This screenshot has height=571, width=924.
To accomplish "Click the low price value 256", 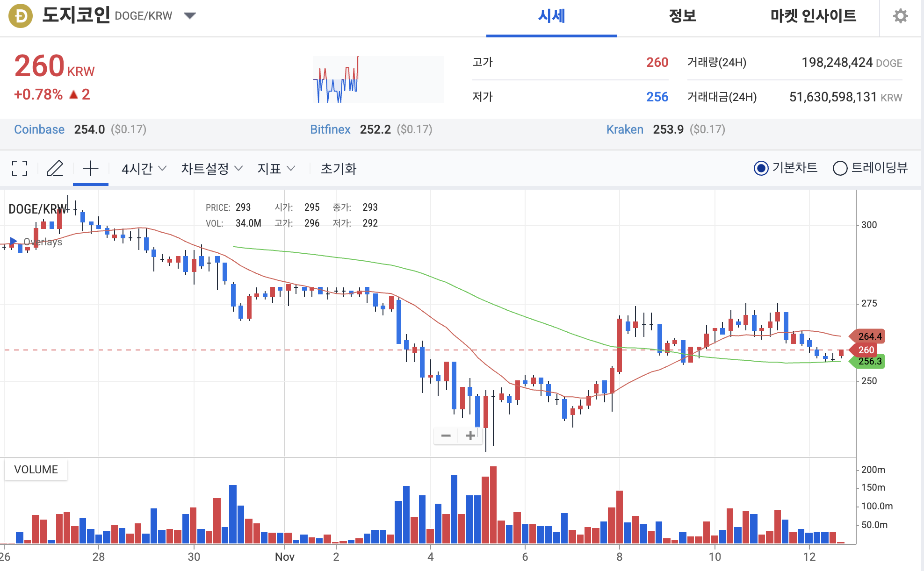I will (x=657, y=97).
